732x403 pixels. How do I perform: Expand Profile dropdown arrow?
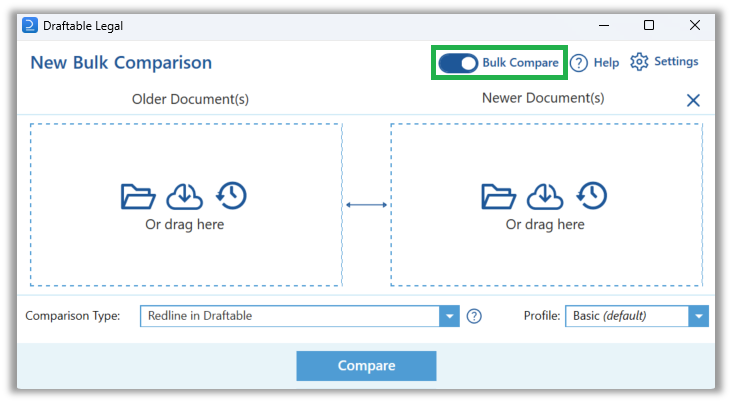point(698,316)
